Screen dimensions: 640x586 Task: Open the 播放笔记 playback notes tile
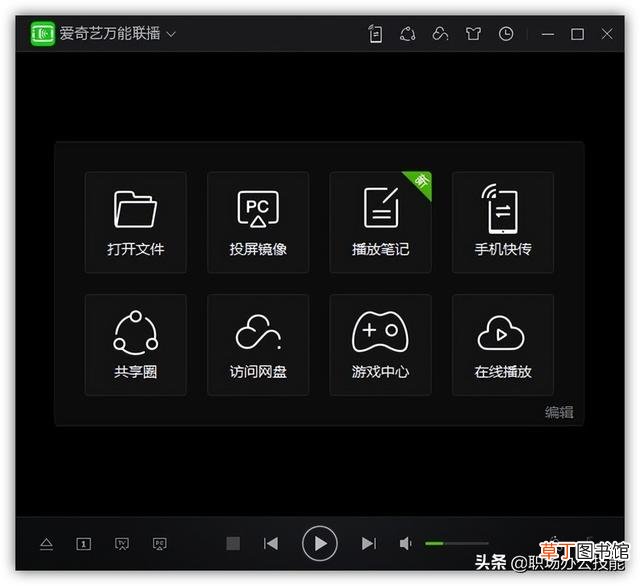380,222
